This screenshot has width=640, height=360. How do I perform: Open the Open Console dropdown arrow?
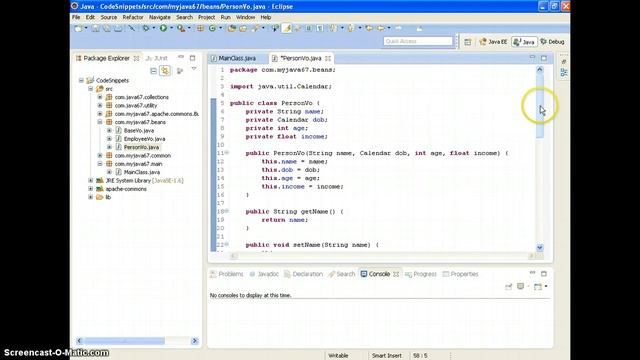pyautogui.click(x=546, y=287)
